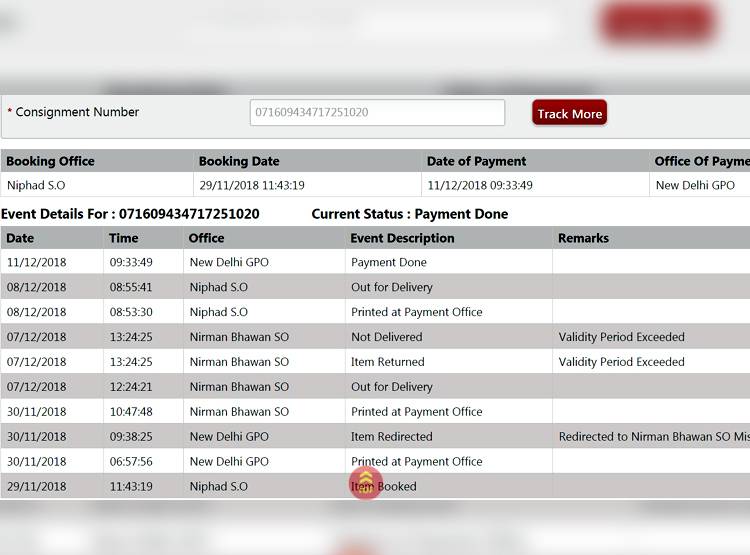This screenshot has height=555, width=750.
Task: Click the Date of Payment column header
Action: (476, 161)
